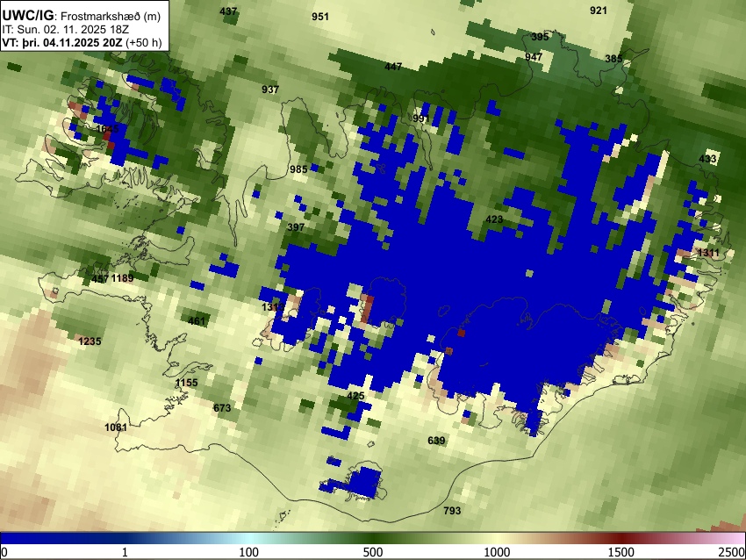Image resolution: width=746 pixels, height=560 pixels.
Task: Click the map value label '425'
Action: tap(355, 396)
